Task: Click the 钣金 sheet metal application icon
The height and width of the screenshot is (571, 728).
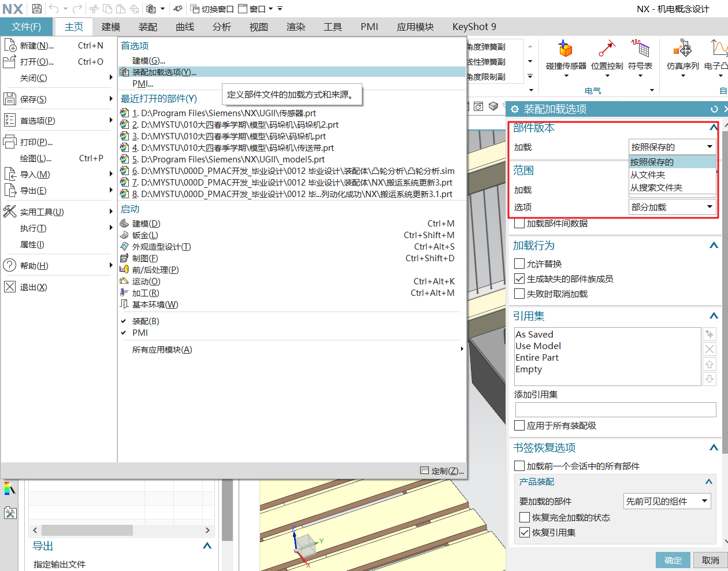Action: (124, 235)
